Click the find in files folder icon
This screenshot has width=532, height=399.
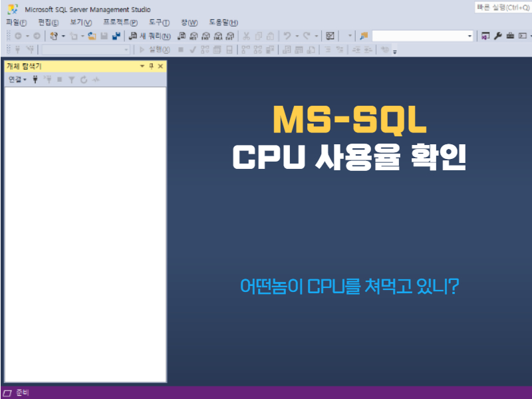364,36
